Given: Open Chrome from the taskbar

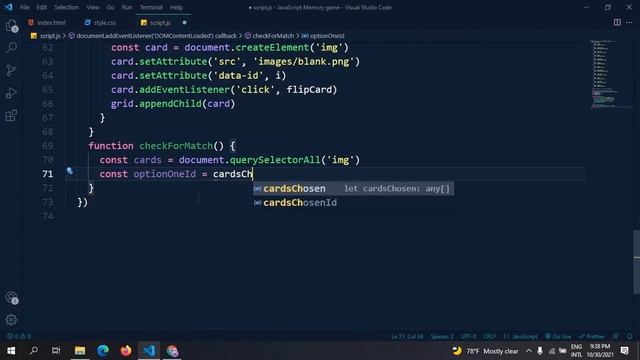Looking at the screenshot, I should (x=172, y=351).
